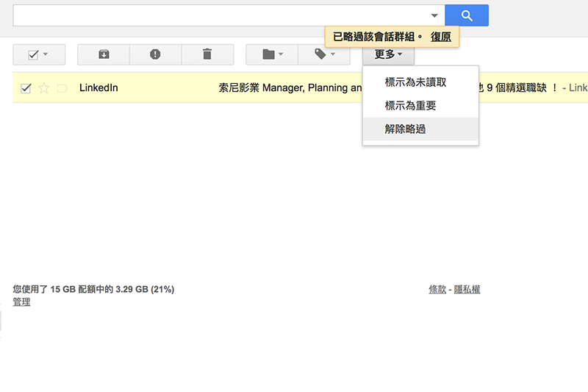This screenshot has width=588, height=392.
Task: Expand arrow beside the select-all checkbox
Action: [46, 55]
